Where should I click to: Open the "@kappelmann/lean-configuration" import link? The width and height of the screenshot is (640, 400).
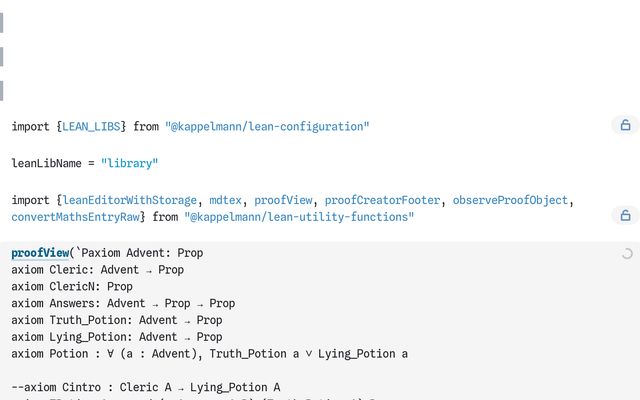point(267,127)
